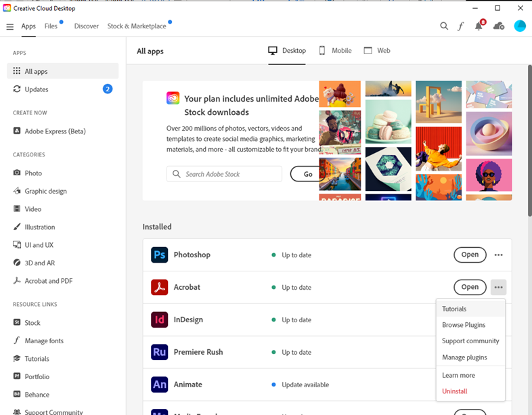Collapse the Acrobat more options menu

click(498, 287)
